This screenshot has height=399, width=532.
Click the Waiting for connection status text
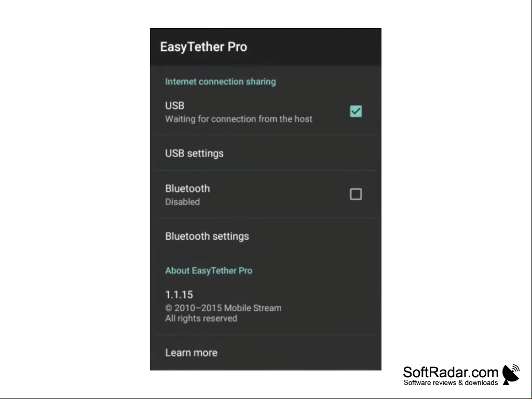(x=239, y=119)
